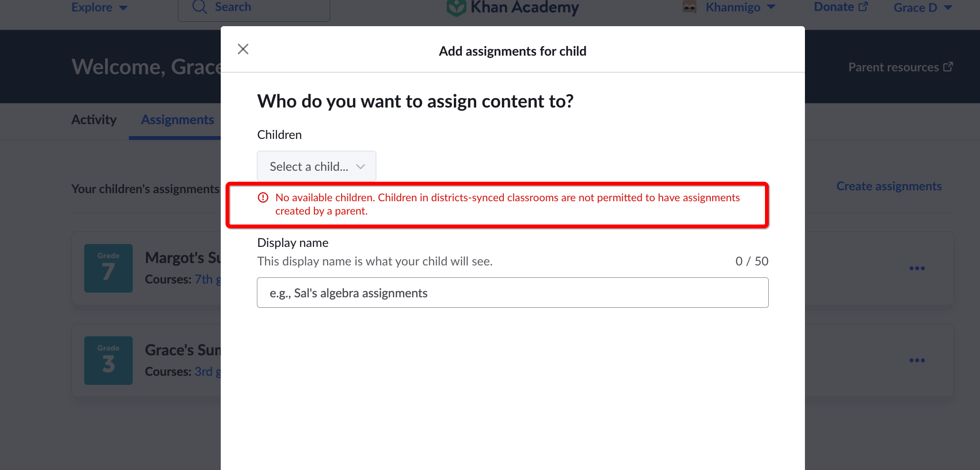
Task: Open the Parent resources link
Action: pyautogui.click(x=901, y=67)
